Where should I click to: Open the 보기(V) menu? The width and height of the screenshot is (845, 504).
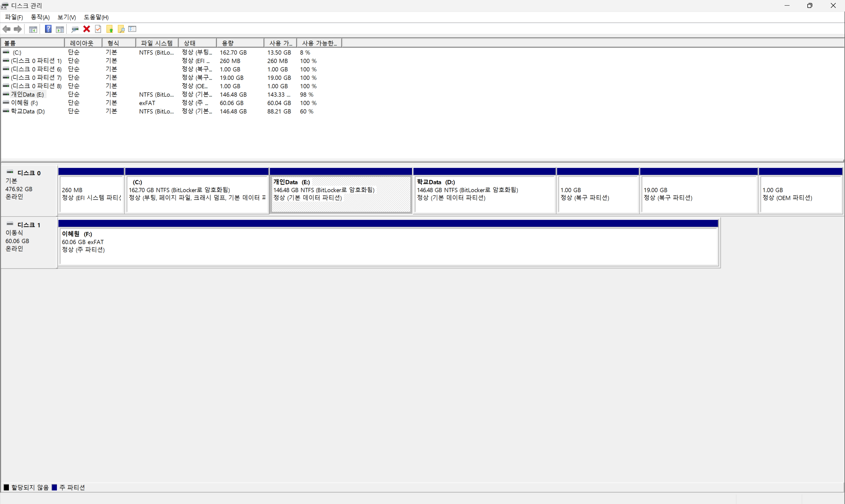tap(67, 17)
